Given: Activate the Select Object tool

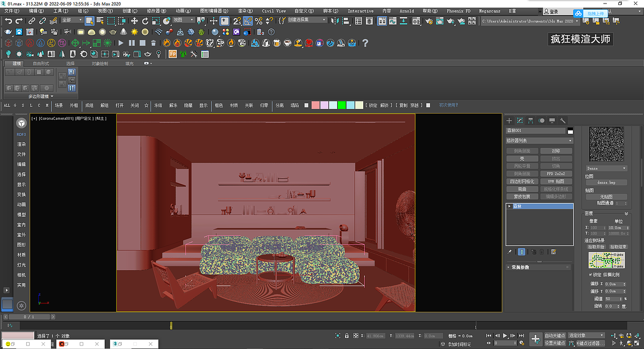Looking at the screenshot, I should pos(89,21).
